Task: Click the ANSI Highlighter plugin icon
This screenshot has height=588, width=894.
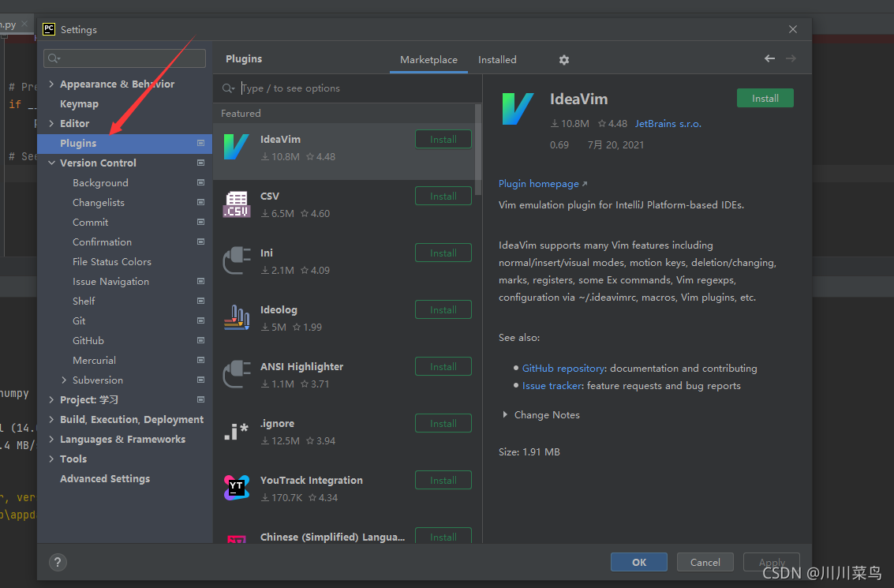Action: point(236,375)
